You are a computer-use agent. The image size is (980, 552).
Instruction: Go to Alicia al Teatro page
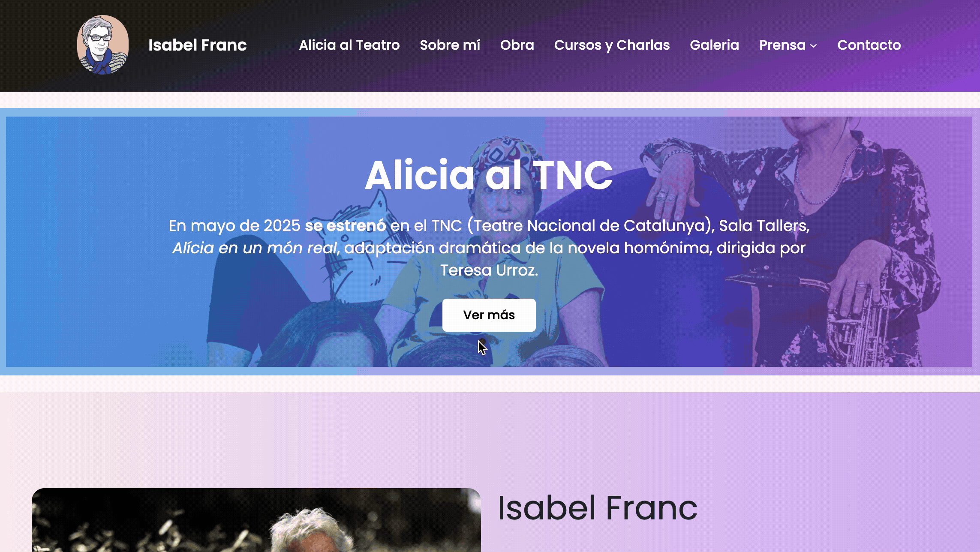[x=349, y=45]
